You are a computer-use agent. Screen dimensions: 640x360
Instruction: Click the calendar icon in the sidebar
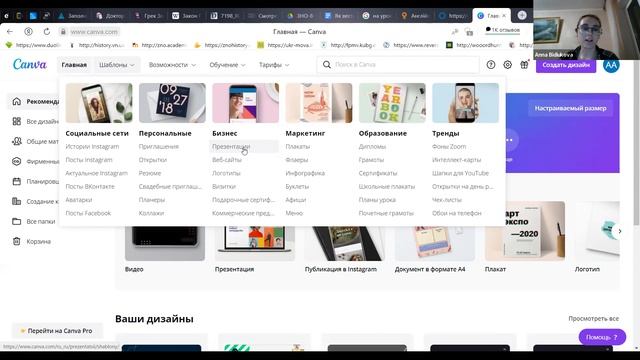(x=16, y=181)
